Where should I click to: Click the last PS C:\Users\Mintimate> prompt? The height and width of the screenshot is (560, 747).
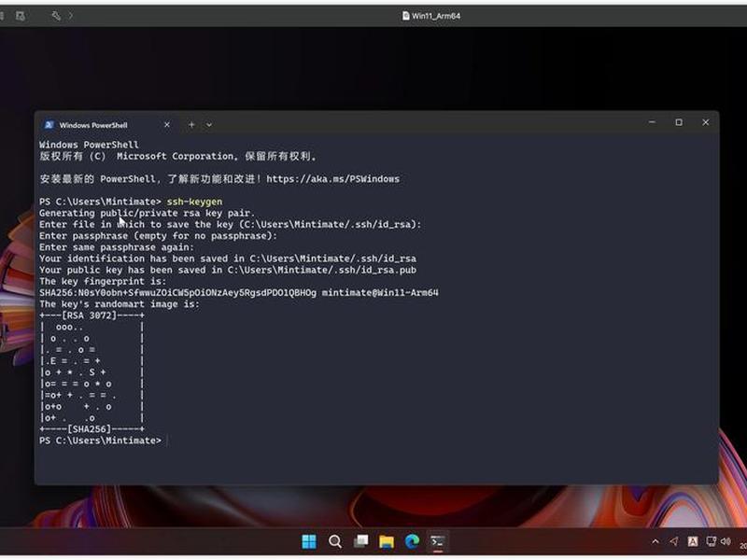(x=101, y=441)
